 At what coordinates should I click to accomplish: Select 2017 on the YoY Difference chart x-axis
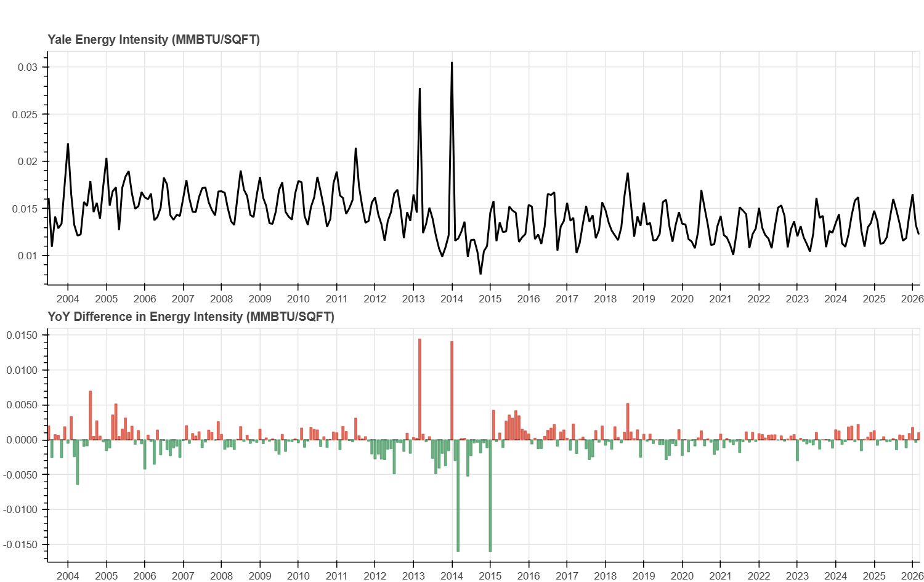coord(567,576)
